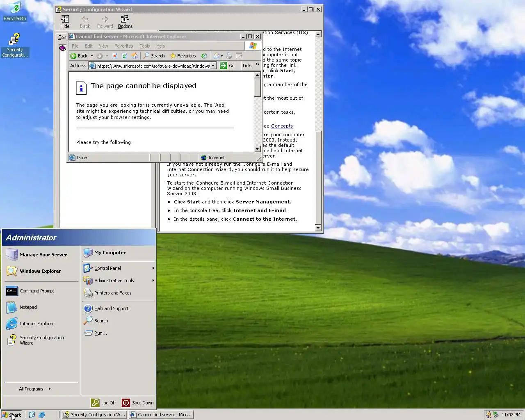The width and height of the screenshot is (525, 420).
Task: Expand All Programs in the Start menu
Action: [34, 389]
